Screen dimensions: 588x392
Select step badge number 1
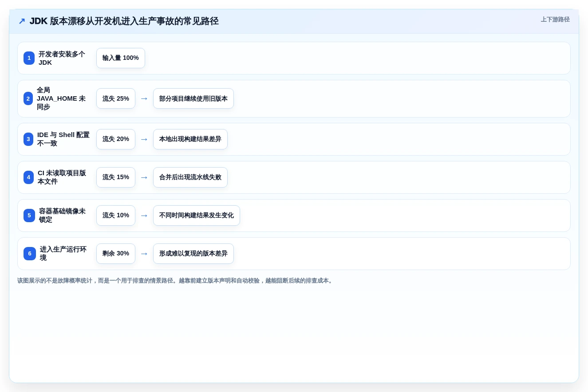point(29,58)
